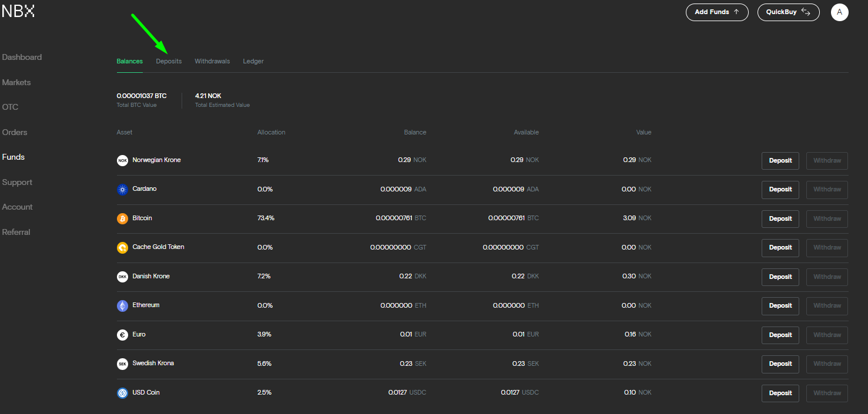Click the Add Funds button
868x414 pixels.
(717, 12)
